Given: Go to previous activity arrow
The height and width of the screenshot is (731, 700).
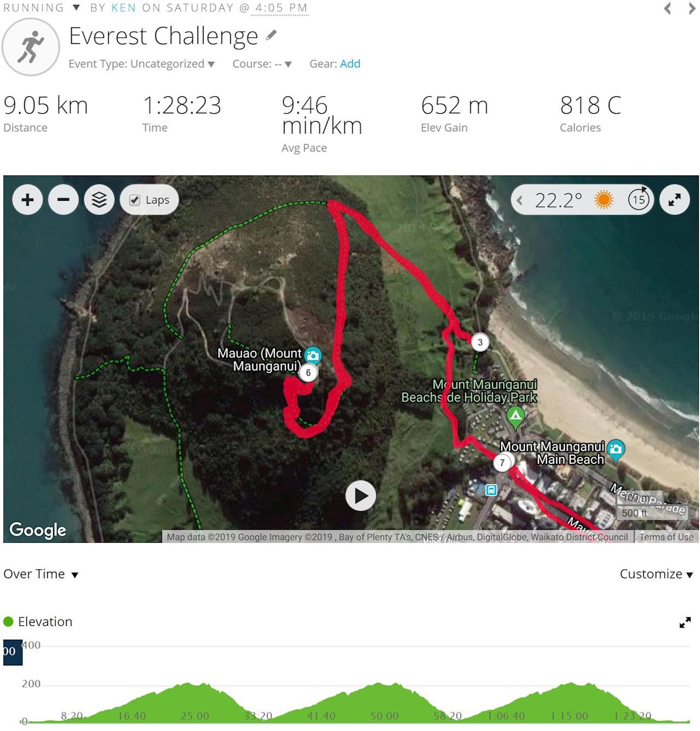Looking at the screenshot, I should pos(667,8).
